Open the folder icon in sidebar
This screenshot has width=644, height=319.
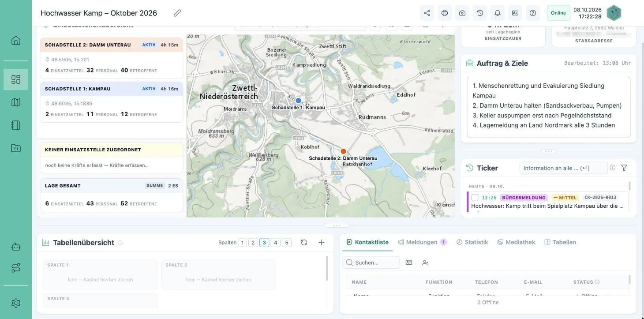tap(16, 148)
